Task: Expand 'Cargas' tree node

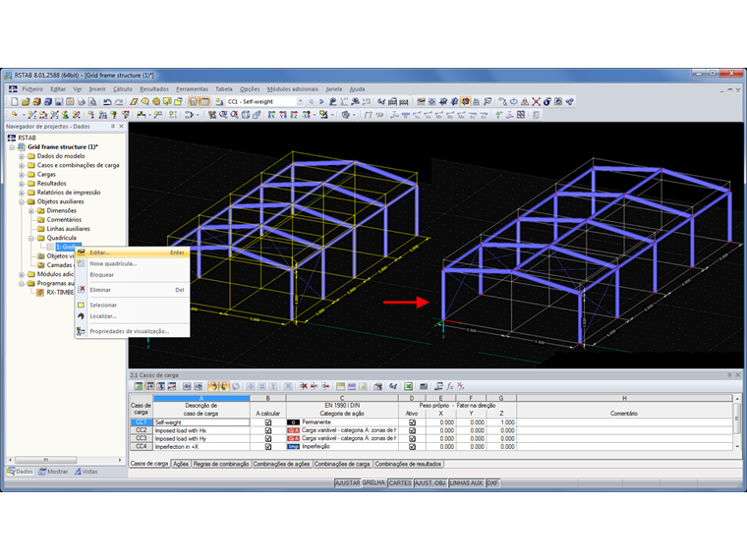Action: point(22,174)
